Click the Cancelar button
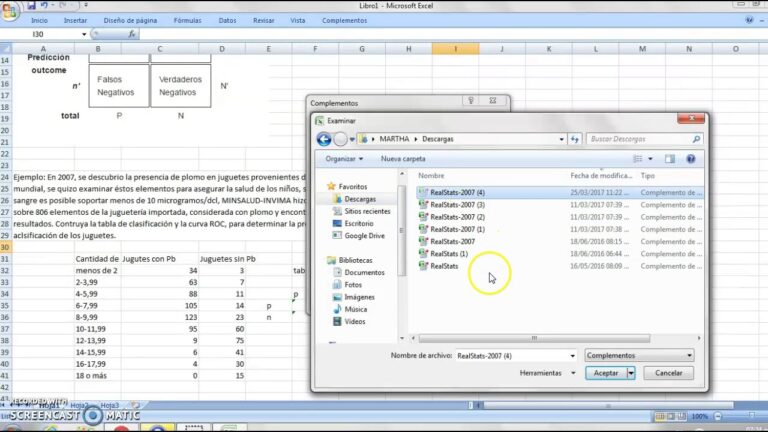Image resolution: width=768 pixels, height=432 pixels. coord(669,373)
